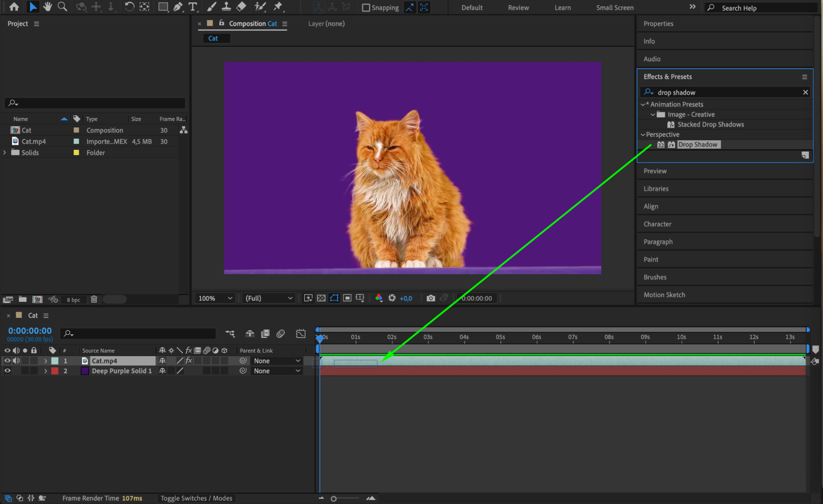Clear the drop shadow search field
823x504 pixels.
click(x=805, y=92)
